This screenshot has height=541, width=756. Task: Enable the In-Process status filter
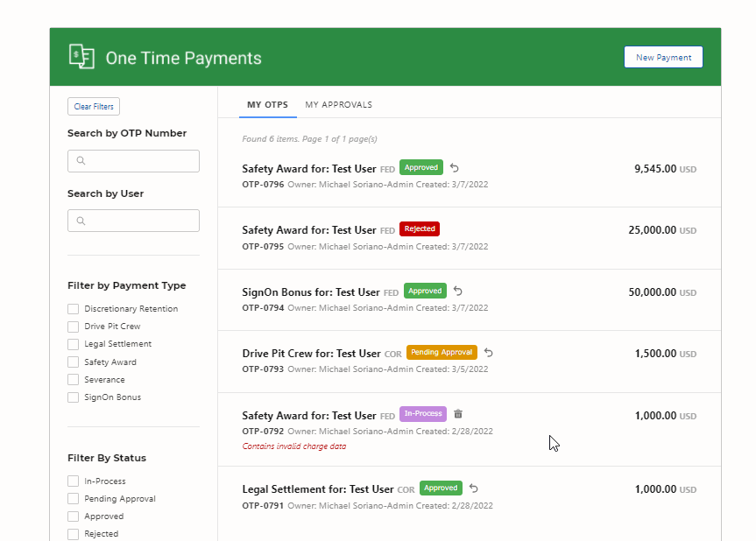coord(73,481)
